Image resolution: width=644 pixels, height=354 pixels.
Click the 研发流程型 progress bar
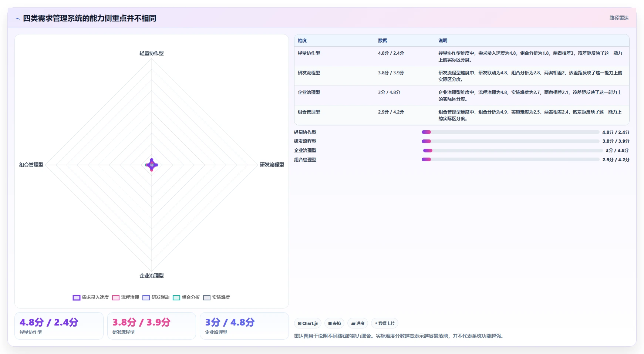point(510,141)
